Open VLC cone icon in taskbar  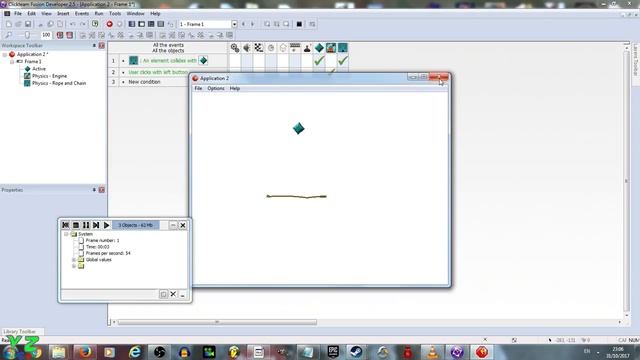click(433, 351)
